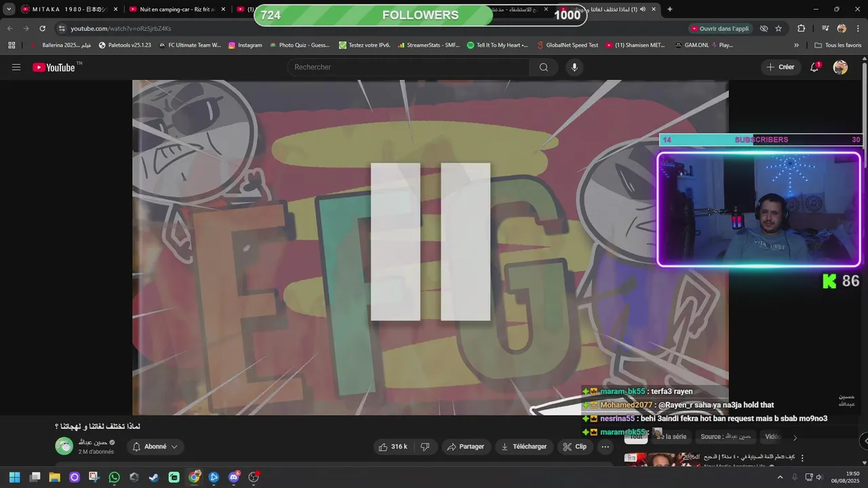Open the Ballerina 2025 bookmark
This screenshot has height=488, width=868.
60,45
